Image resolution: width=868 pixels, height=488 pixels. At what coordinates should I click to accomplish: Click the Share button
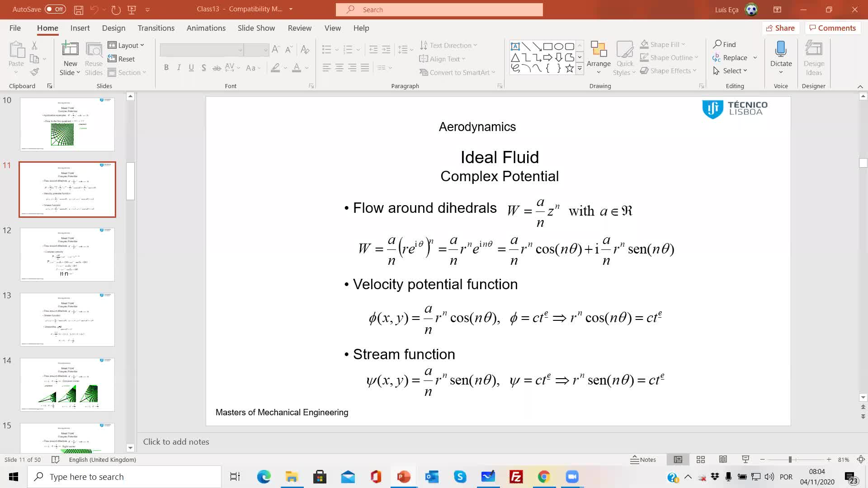[780, 28]
